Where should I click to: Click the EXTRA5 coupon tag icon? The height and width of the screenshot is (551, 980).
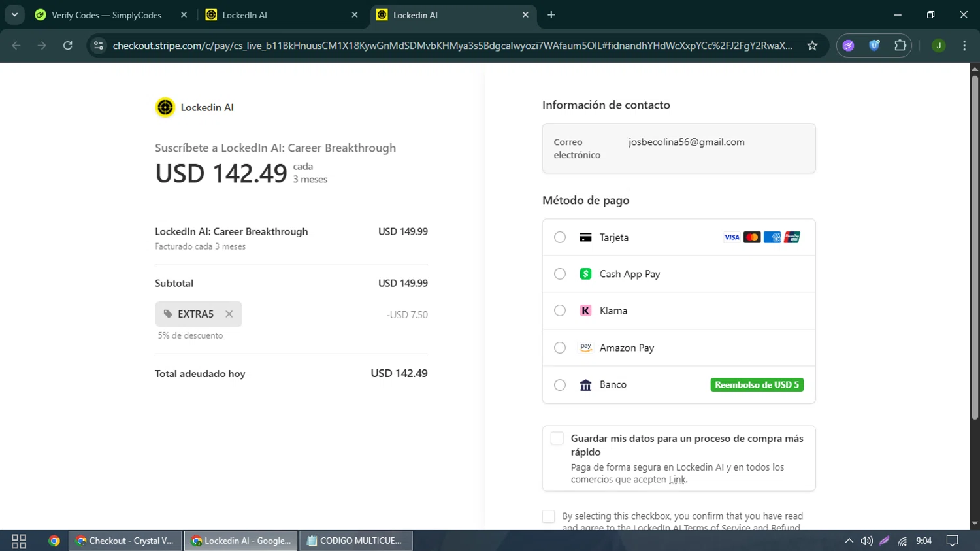coord(168,314)
